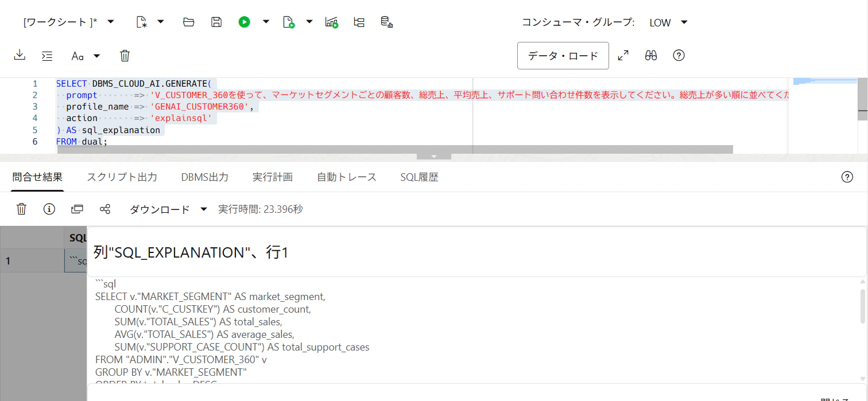The image size is (868, 401).
Task: Expand the run statement options arrow
Action: (266, 22)
